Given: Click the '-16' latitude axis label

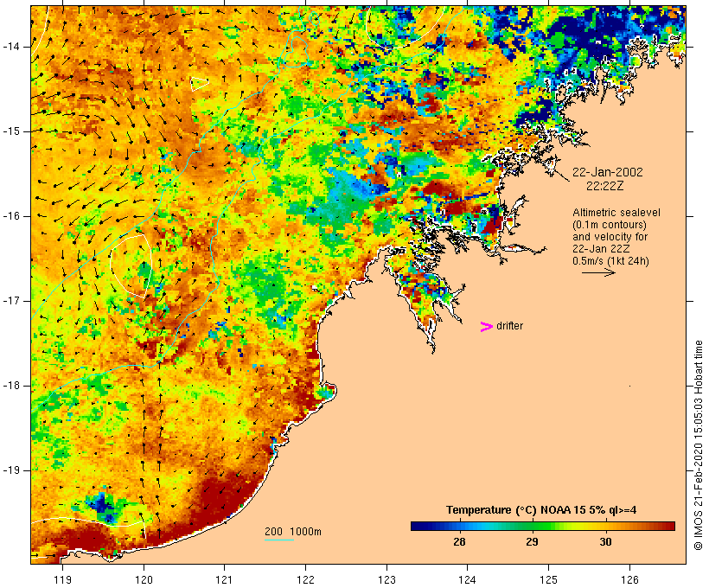Looking at the screenshot, I should [x=11, y=216].
